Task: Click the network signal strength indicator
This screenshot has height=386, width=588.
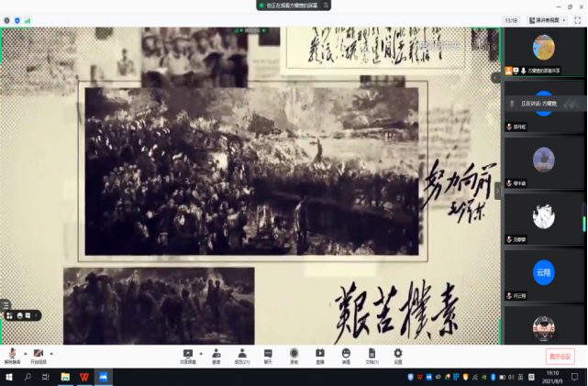Action: [28, 19]
